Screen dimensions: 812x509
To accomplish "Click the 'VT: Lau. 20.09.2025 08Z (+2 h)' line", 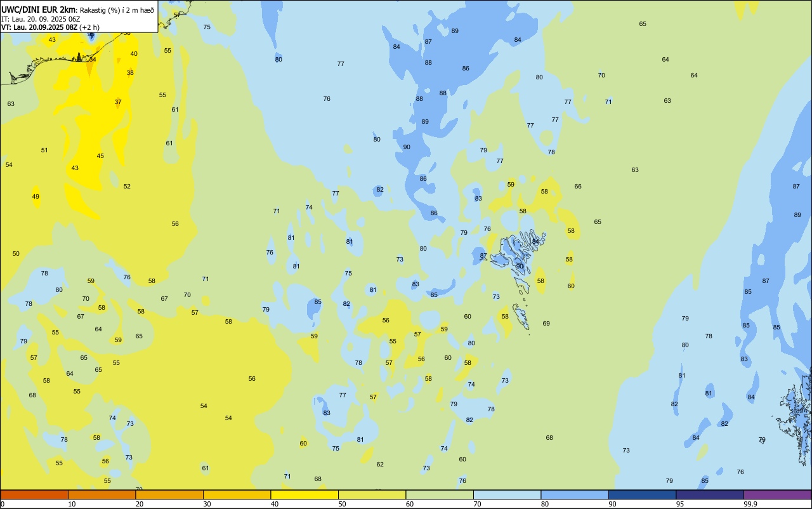I will click(x=50, y=27).
